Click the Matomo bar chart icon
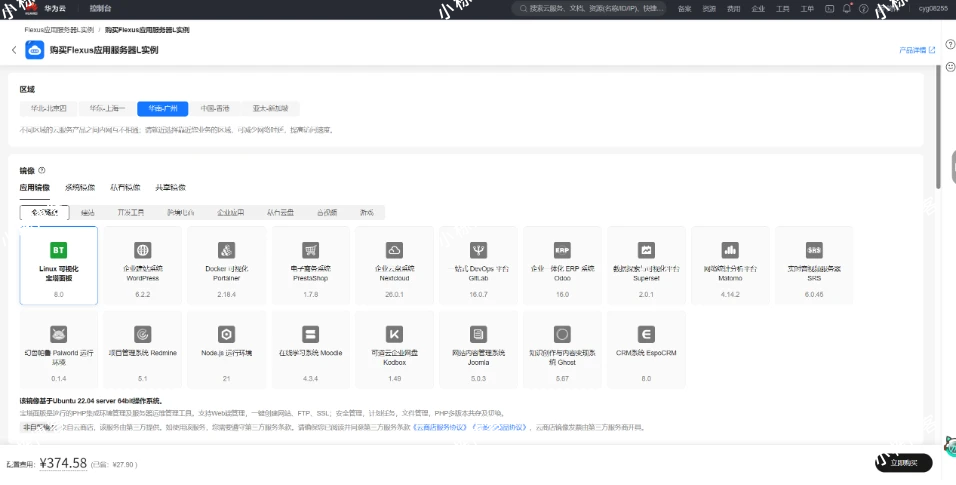 730,250
